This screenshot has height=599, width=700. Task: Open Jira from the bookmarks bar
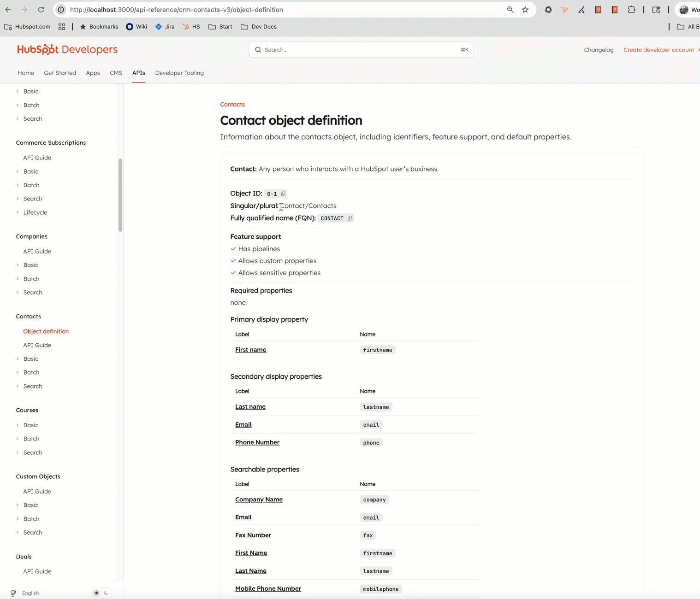click(165, 27)
